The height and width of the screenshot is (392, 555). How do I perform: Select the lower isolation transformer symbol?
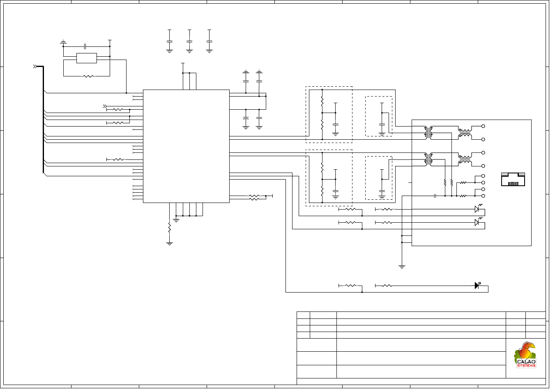pyautogui.click(x=429, y=159)
